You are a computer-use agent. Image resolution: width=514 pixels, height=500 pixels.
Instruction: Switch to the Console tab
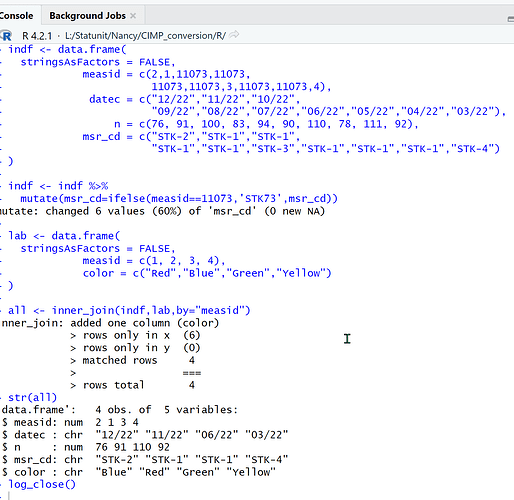16,16
